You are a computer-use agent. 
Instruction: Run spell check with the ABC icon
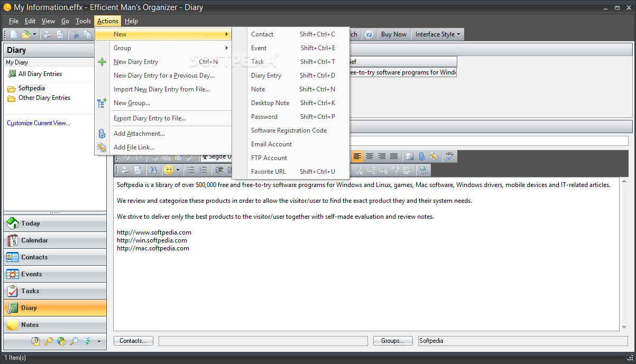point(449,156)
